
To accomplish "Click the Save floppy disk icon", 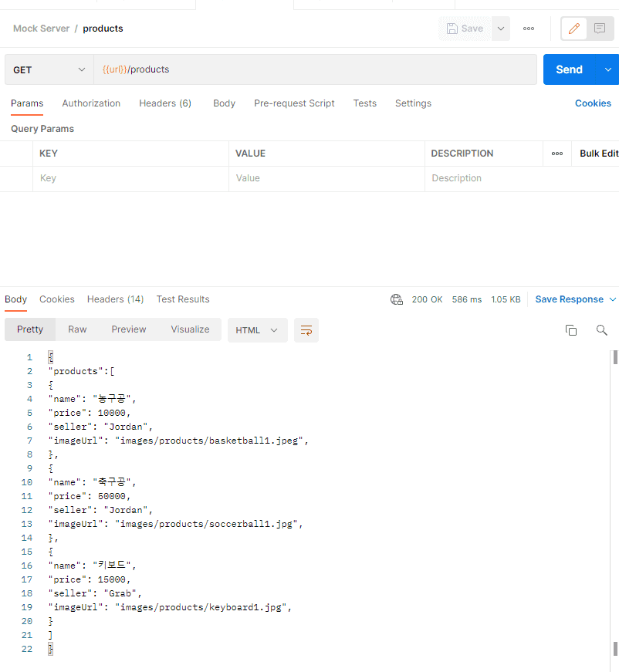I will click(x=452, y=29).
